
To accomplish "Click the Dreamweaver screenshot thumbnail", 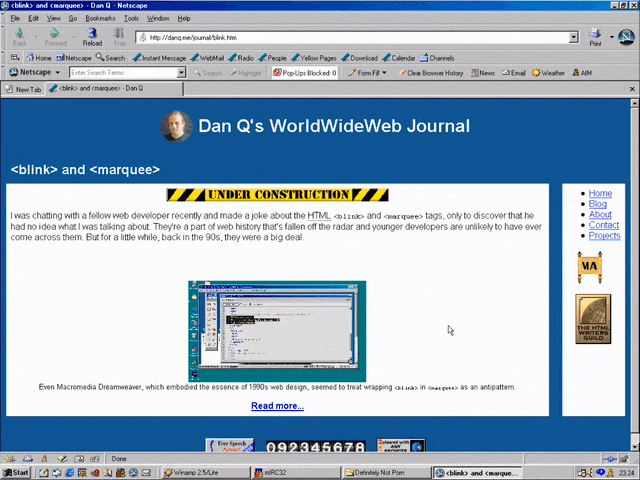I will pos(277,331).
